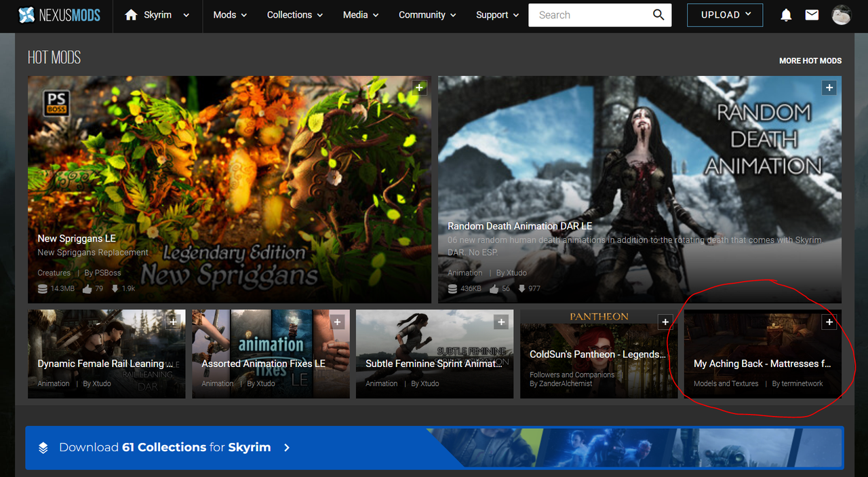Track New Spriggans LE with plus icon
Viewport: 868px width, 477px height.
[x=420, y=88]
